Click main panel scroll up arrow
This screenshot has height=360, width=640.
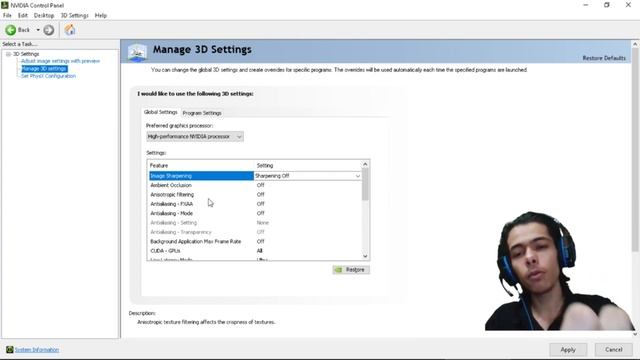point(635,44)
